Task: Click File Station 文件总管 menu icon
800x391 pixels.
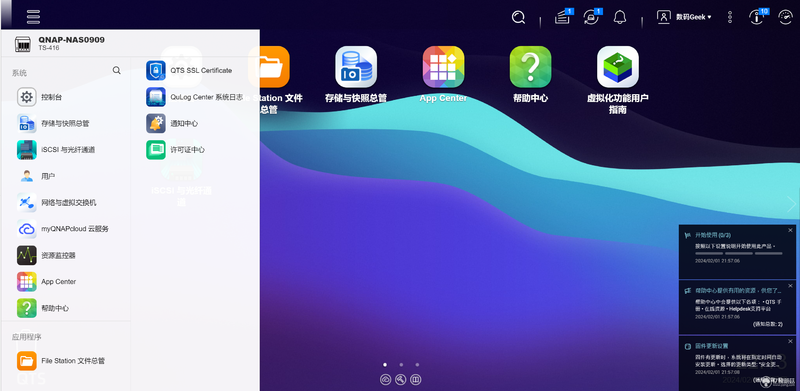Action: click(27, 361)
